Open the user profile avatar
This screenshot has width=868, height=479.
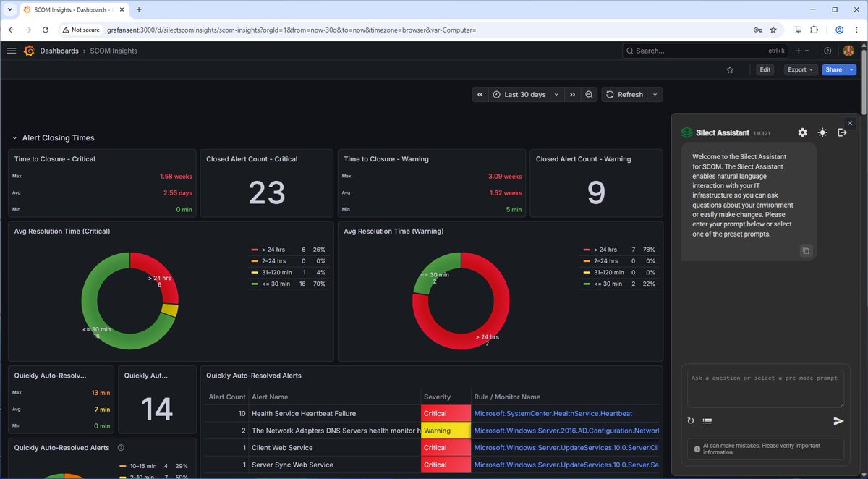click(848, 51)
